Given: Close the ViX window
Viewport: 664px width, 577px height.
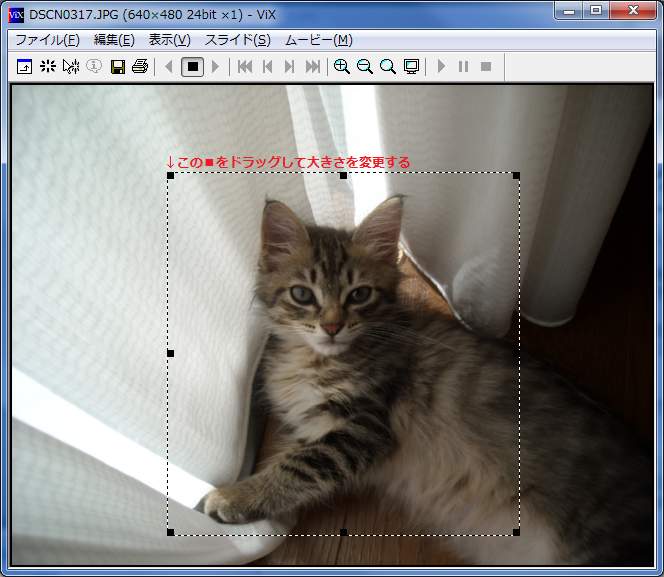Looking at the screenshot, I should point(633,11).
